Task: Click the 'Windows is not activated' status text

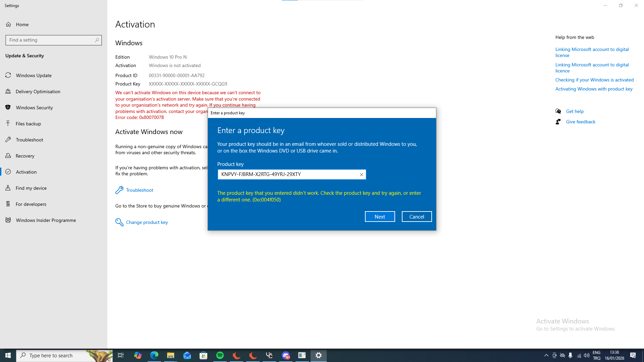Action: [x=175, y=65]
